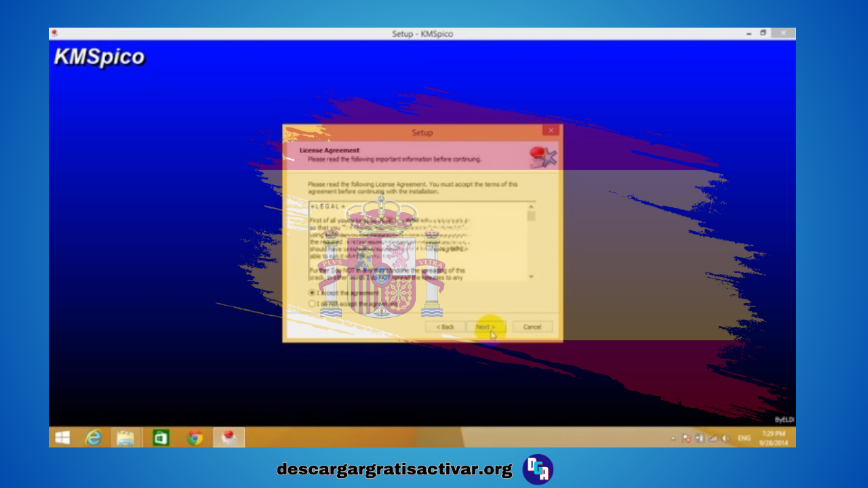Viewport: 868px width, 488px height.
Task: Close the Setup dialog with red X
Action: [x=551, y=131]
